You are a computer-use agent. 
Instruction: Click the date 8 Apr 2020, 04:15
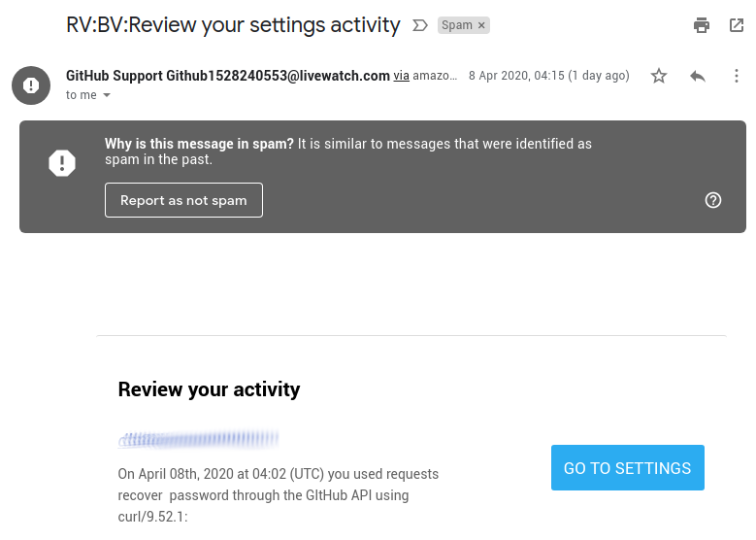click(549, 76)
